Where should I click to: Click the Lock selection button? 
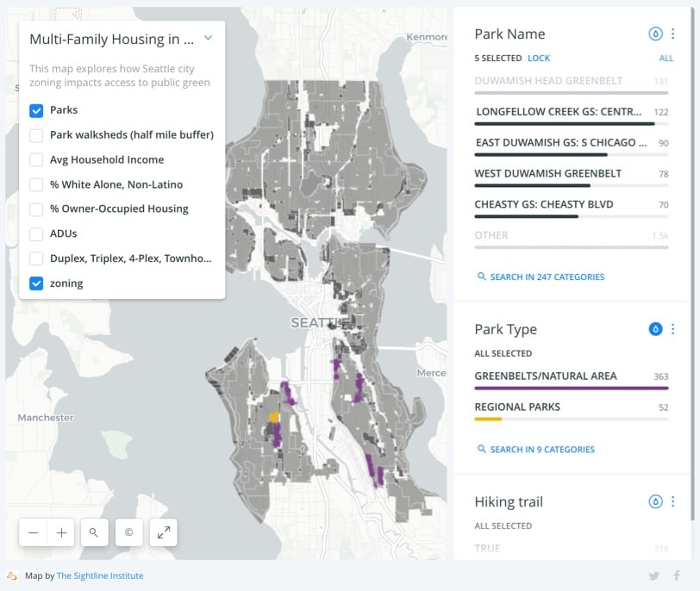(539, 58)
